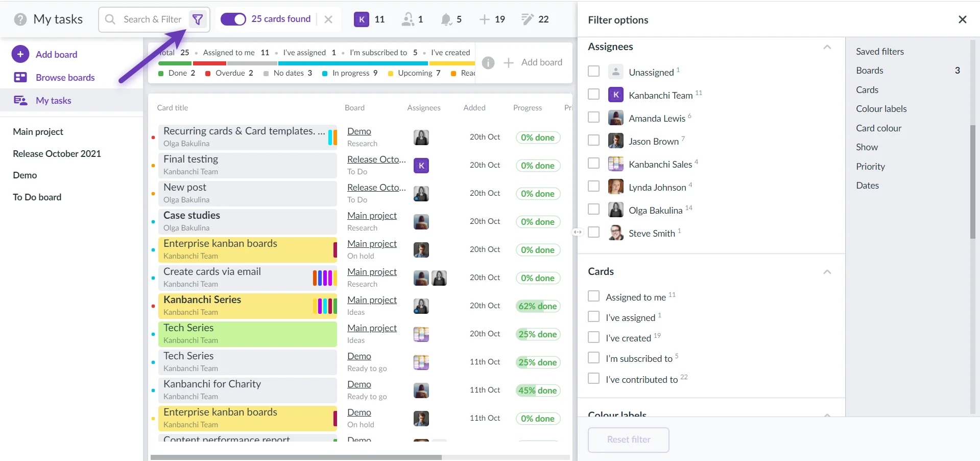Click the Kanbanchi Team K avatar in filters
Image resolution: width=980 pixels, height=461 pixels.
pos(616,95)
